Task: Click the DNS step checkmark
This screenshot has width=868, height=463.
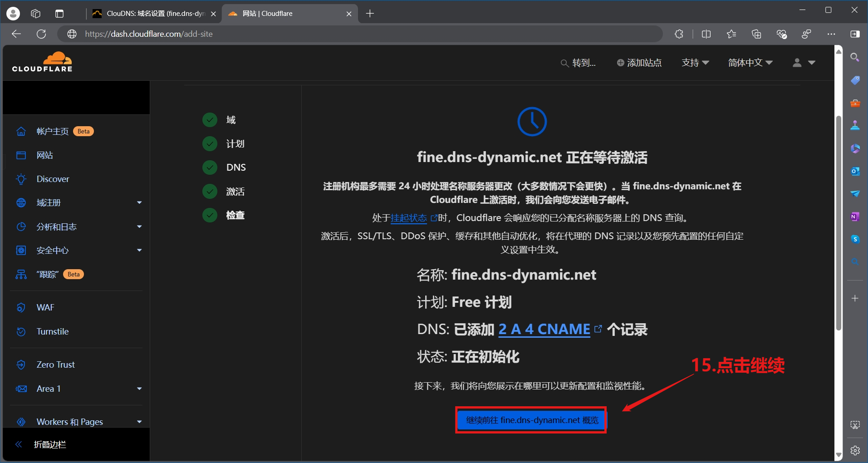Action: (x=210, y=167)
